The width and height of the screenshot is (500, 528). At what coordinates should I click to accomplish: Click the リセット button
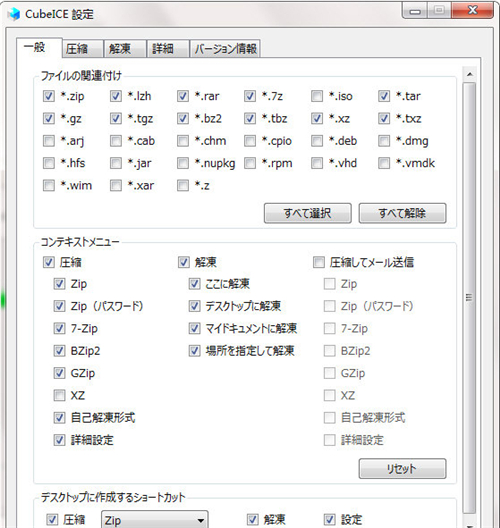[402, 468]
